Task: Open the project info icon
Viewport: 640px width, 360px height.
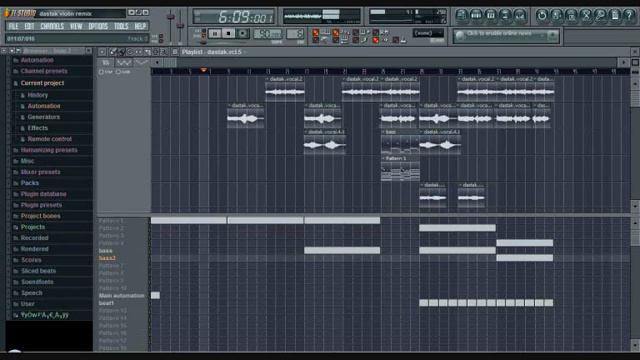Action: click(615, 16)
